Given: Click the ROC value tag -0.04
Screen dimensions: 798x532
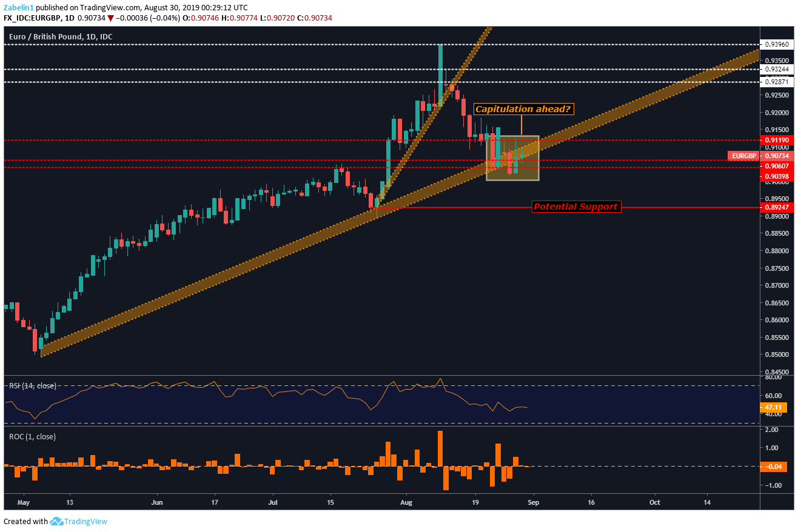Looking at the screenshot, I should click(774, 467).
